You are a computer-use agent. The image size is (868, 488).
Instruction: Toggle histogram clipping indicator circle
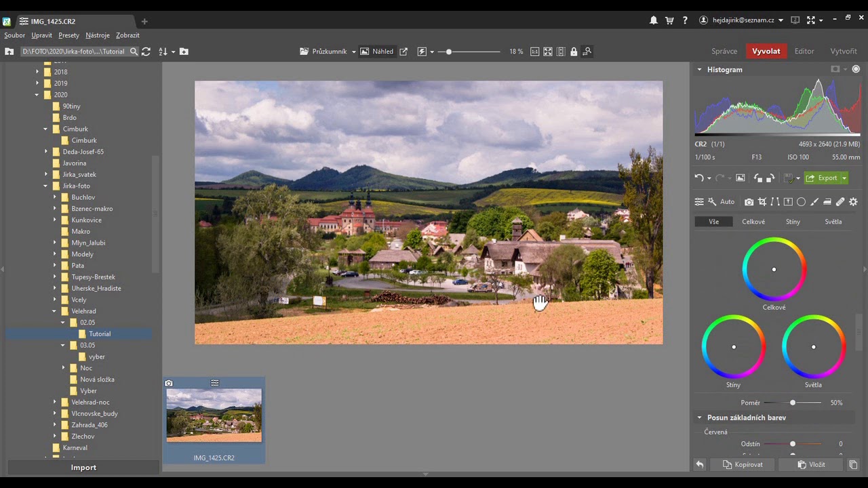pyautogui.click(x=856, y=69)
